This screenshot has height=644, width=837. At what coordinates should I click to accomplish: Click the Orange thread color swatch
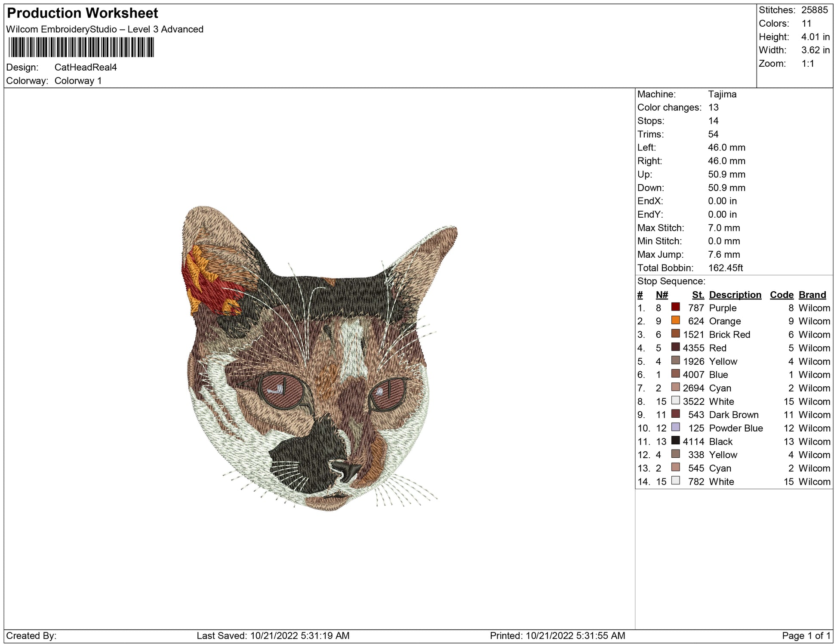tap(675, 320)
